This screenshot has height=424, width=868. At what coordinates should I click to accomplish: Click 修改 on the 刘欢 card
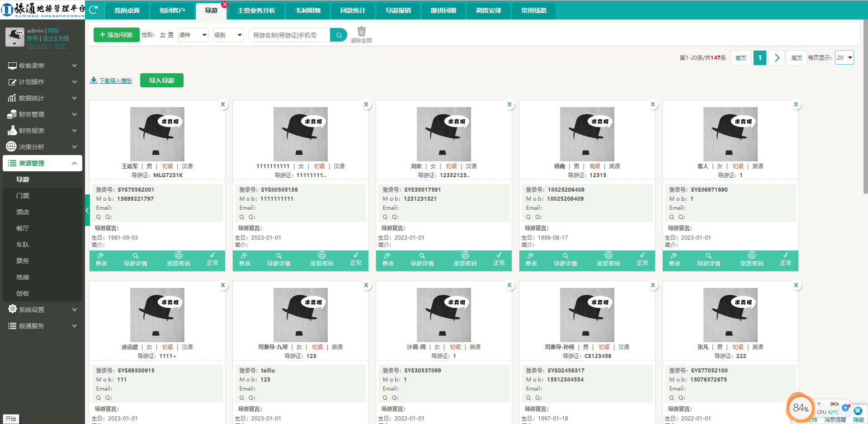388,259
